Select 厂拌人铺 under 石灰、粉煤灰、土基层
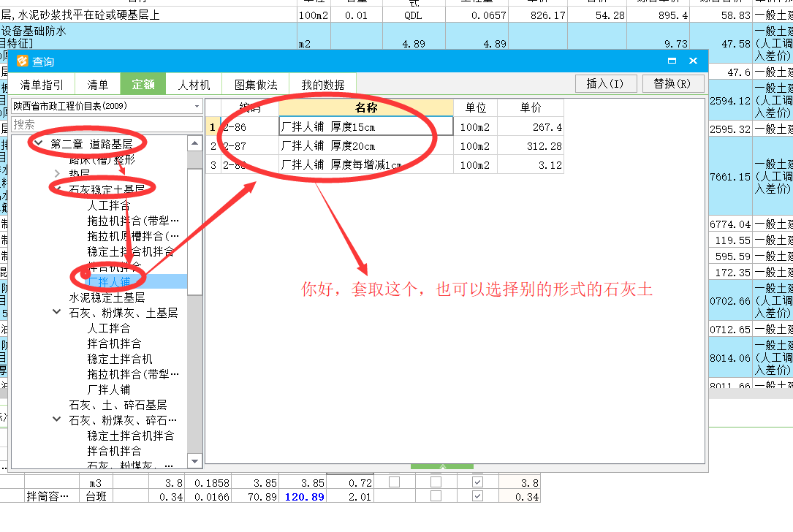Viewport: 793px width, 532px height. coord(109,389)
